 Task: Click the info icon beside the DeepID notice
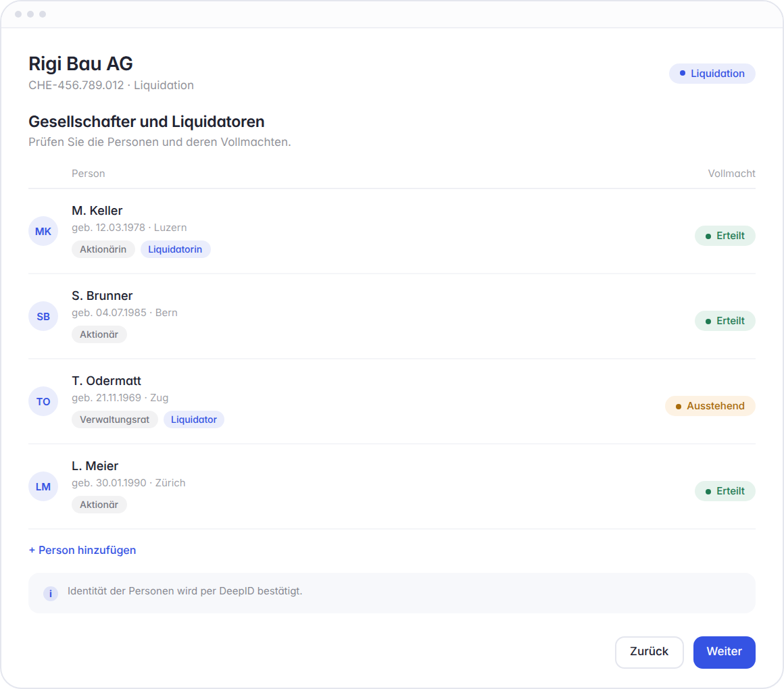[x=51, y=594]
